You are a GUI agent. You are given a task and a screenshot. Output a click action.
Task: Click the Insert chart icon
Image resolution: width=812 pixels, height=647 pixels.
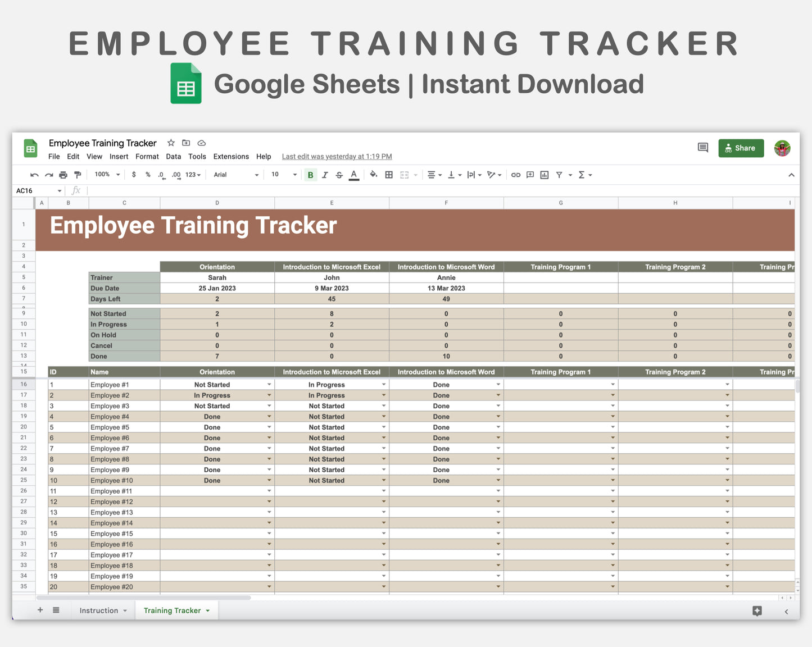point(544,175)
